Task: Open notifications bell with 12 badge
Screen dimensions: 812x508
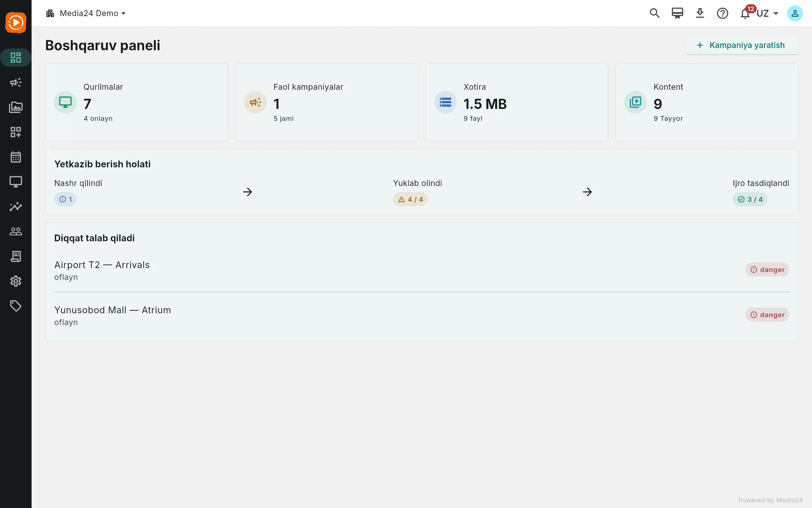Action: pos(745,13)
